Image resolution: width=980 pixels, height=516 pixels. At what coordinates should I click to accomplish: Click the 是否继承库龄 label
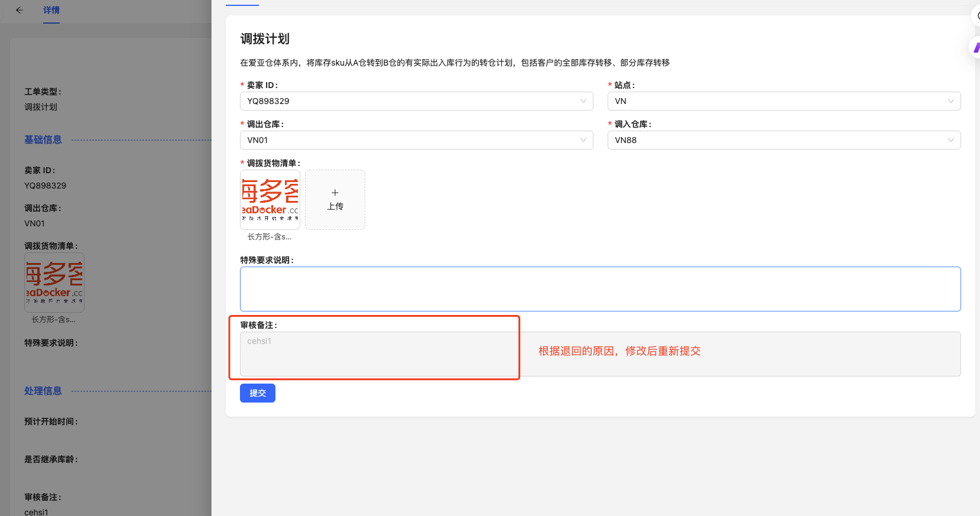tap(51, 459)
